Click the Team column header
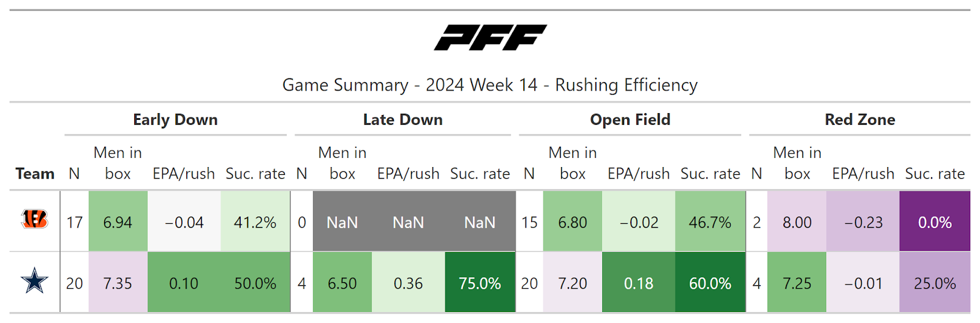This screenshot has height=323, width=980. (x=35, y=174)
